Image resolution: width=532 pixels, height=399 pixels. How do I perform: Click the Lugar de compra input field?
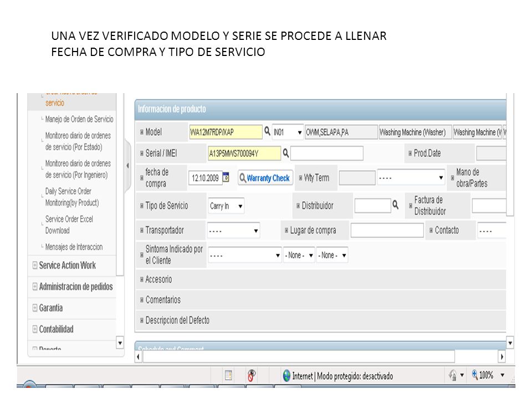pyautogui.click(x=387, y=231)
